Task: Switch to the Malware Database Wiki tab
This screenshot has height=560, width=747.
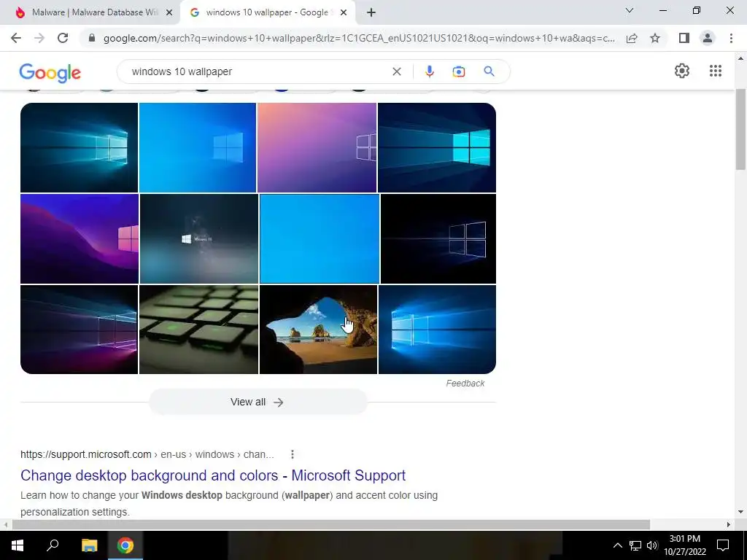Action: pos(90,13)
